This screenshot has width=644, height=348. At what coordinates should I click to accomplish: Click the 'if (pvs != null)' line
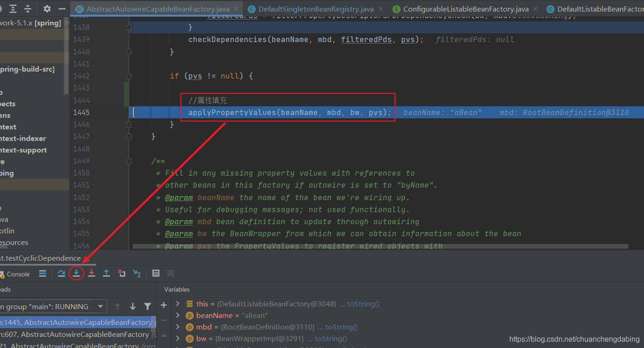pyautogui.click(x=211, y=76)
